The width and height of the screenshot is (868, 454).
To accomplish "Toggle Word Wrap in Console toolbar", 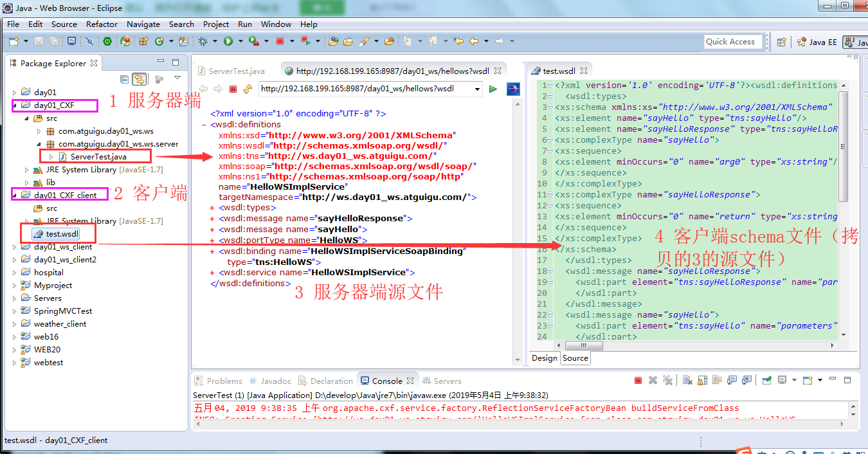I will tap(717, 381).
